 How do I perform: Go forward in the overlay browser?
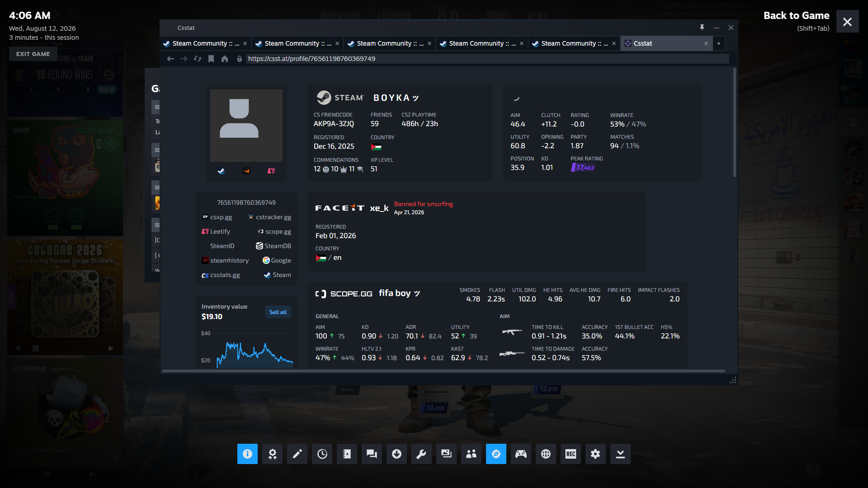(184, 59)
